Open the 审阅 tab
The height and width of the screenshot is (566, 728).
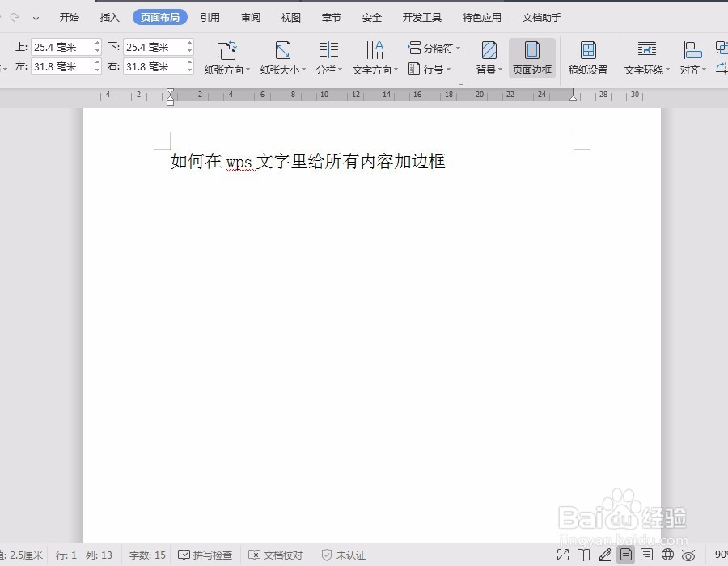click(x=251, y=18)
